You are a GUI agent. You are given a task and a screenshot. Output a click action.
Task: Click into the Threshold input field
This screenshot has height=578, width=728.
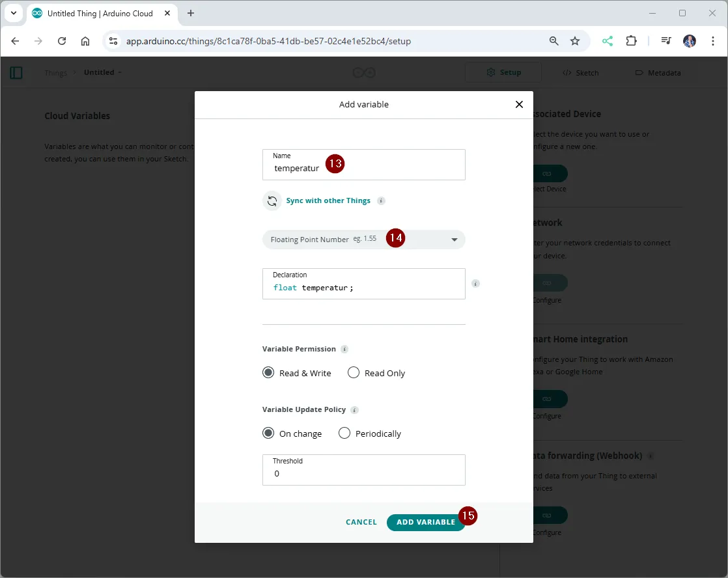[363, 473]
